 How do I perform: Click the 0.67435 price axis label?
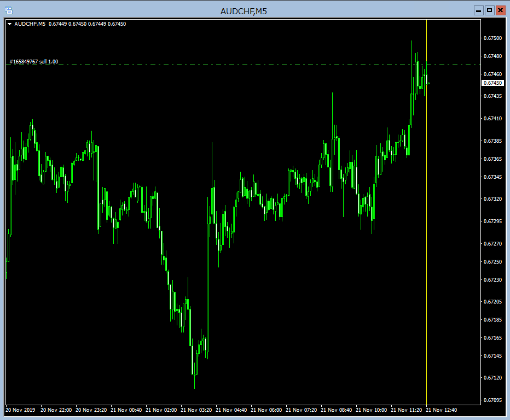coord(492,96)
